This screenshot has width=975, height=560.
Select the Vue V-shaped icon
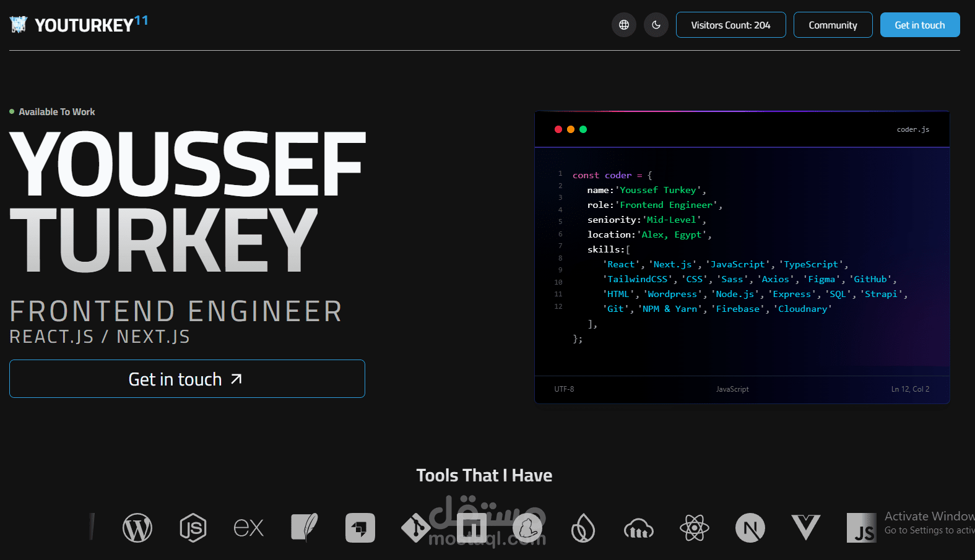coord(806,528)
